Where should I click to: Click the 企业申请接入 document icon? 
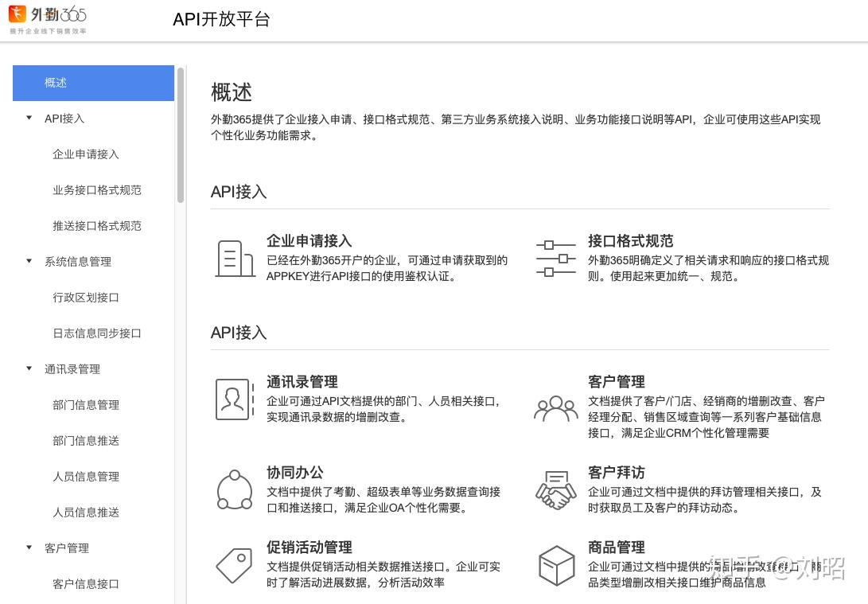coord(234,257)
